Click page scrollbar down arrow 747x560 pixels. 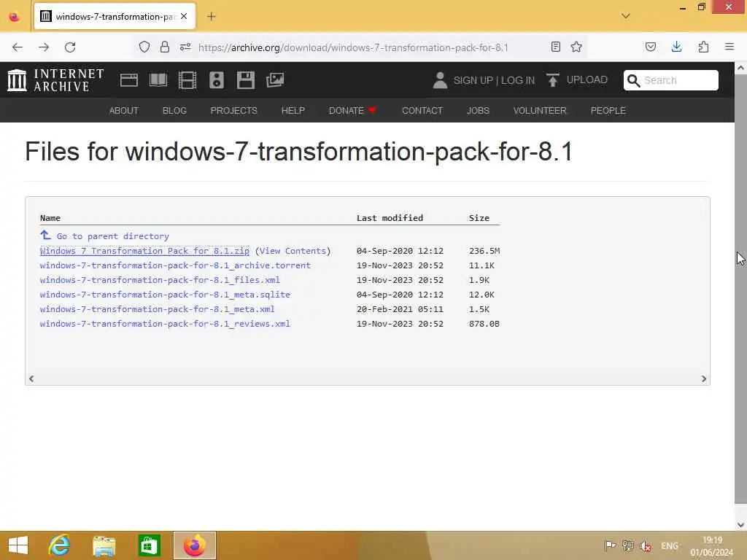pos(741,525)
